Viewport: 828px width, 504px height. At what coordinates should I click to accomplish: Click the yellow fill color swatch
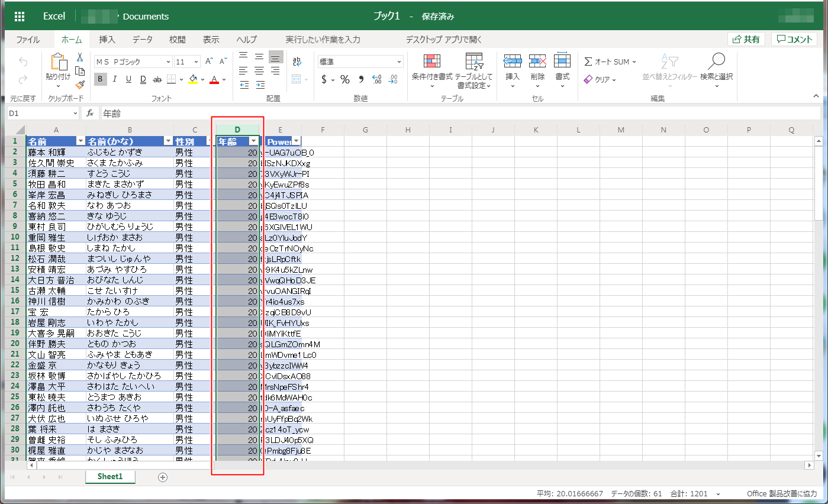(x=193, y=79)
